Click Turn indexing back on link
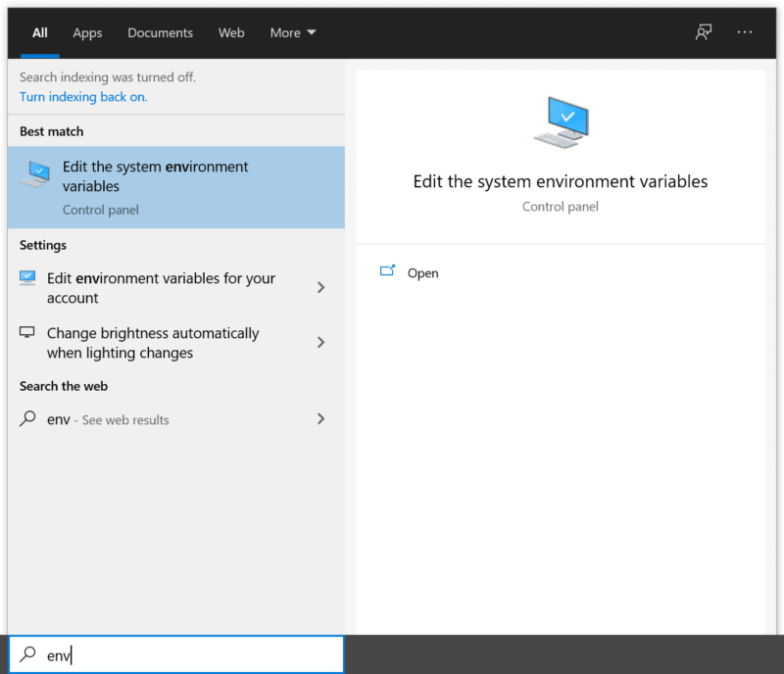 83,97
